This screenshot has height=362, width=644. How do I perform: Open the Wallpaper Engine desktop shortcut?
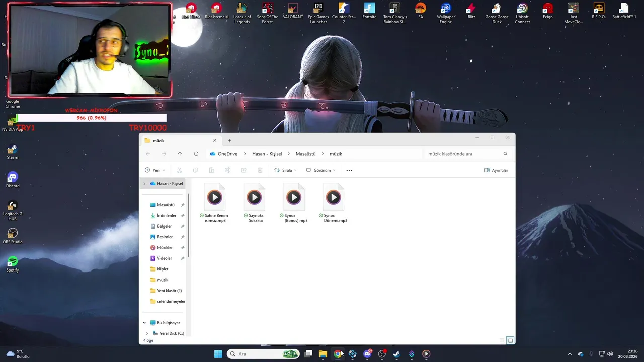(x=446, y=13)
